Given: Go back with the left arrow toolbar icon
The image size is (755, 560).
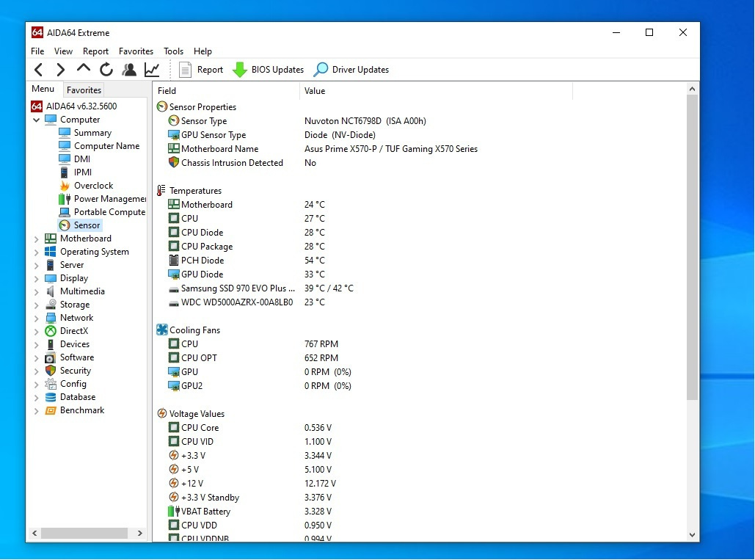Looking at the screenshot, I should coord(38,70).
